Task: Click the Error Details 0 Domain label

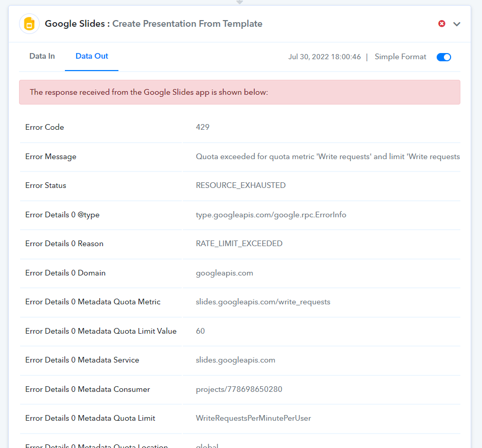Action: click(x=65, y=273)
